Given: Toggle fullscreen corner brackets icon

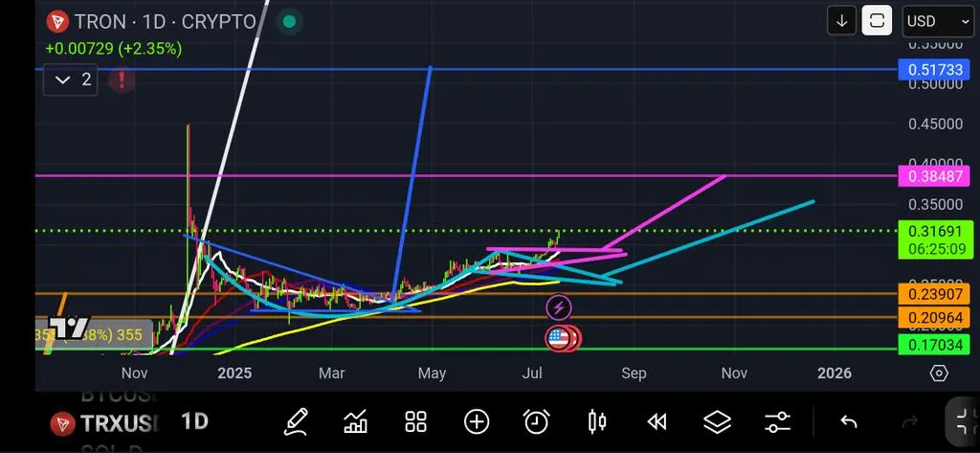Looking at the screenshot, I should (x=965, y=421).
